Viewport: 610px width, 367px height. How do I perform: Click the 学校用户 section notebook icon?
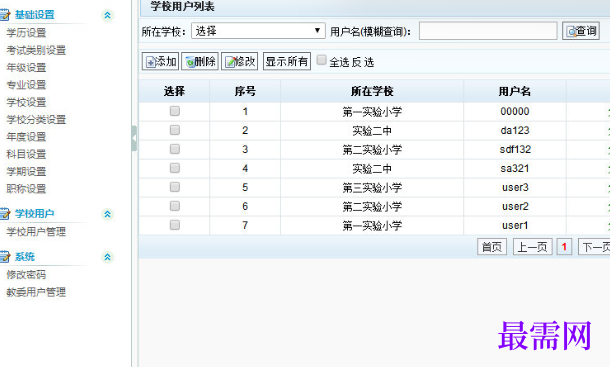coord(5,214)
